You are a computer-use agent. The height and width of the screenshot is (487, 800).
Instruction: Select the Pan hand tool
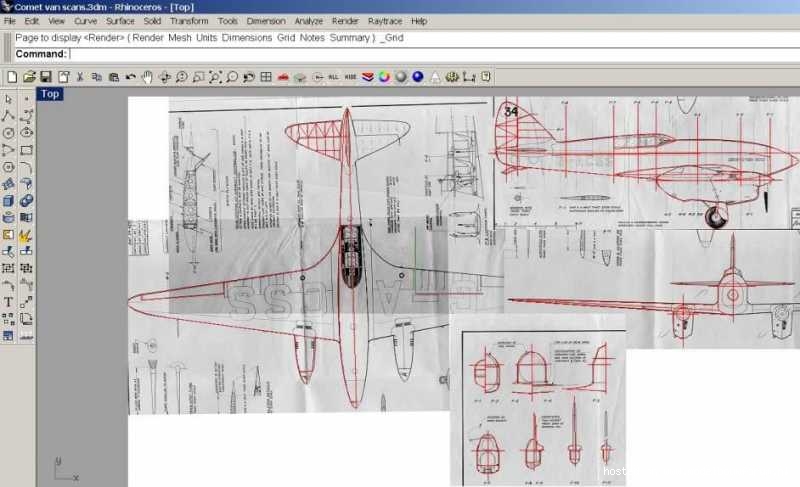(x=147, y=77)
